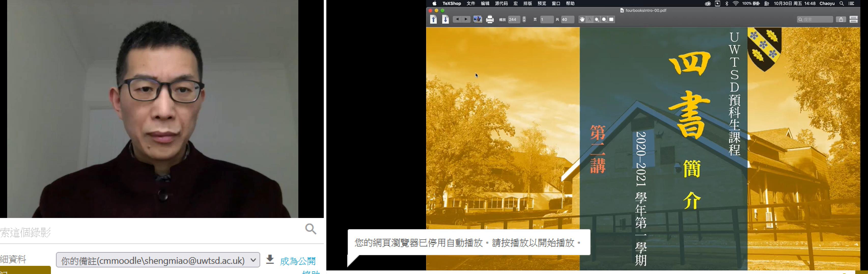Open the 排版 menu
Viewport: 868px width, 274px height.
(x=527, y=3)
